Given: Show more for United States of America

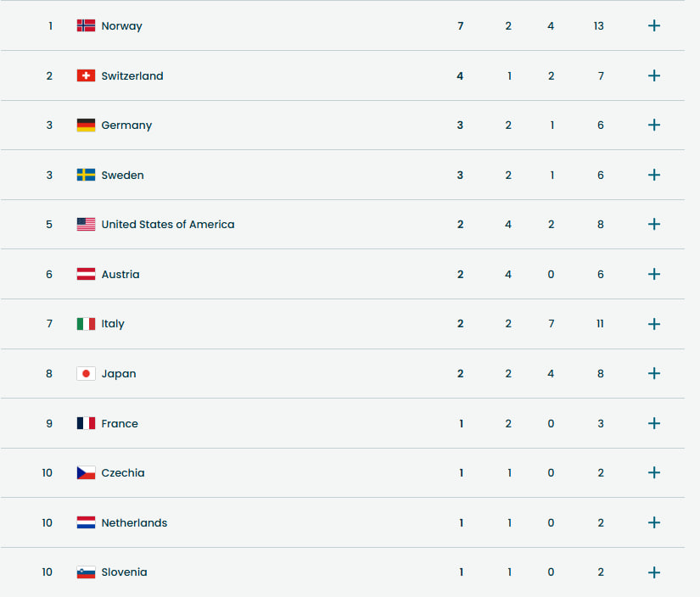Looking at the screenshot, I should click(653, 224).
